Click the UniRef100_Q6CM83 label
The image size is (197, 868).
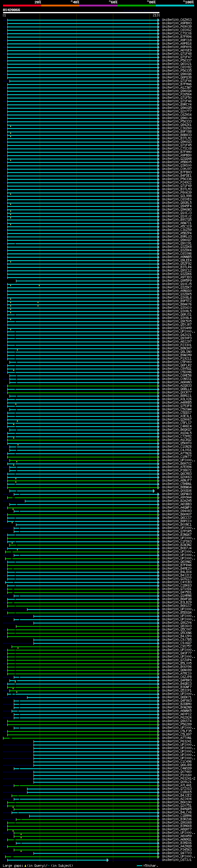(177, 474)
